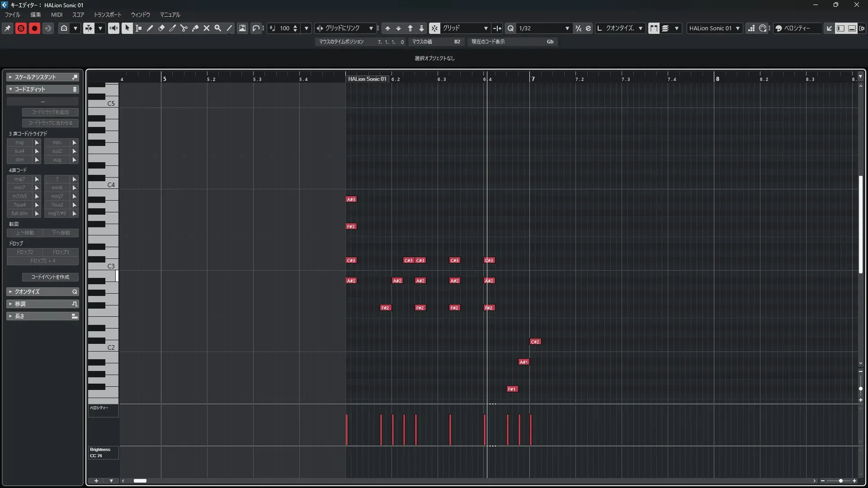Click the C#2 note in the piano roll
The image size is (868, 488).
coord(535,342)
